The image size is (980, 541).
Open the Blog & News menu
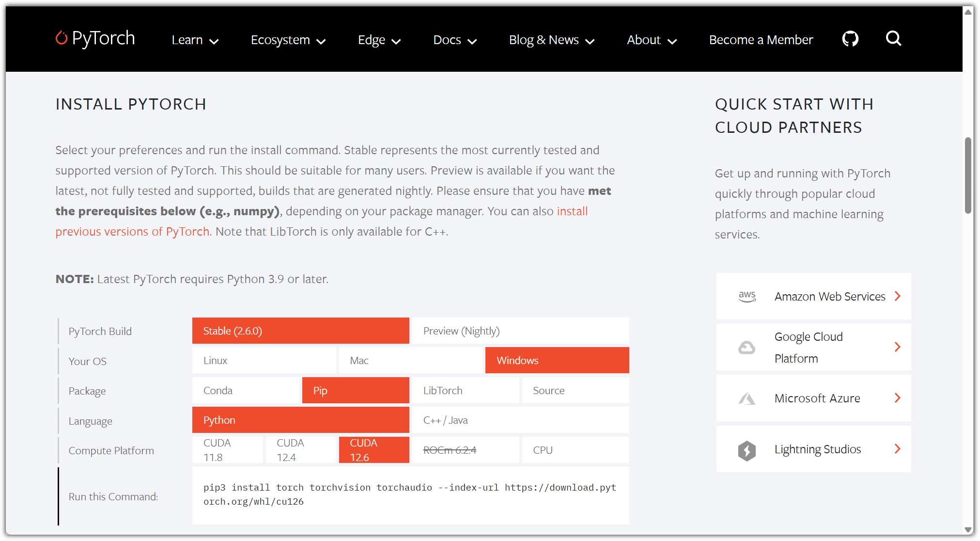551,40
